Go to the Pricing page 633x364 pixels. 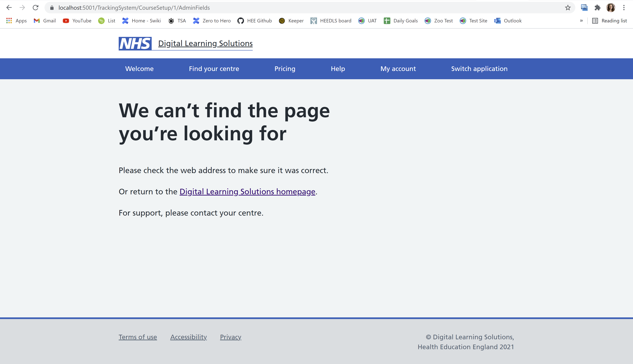(285, 69)
